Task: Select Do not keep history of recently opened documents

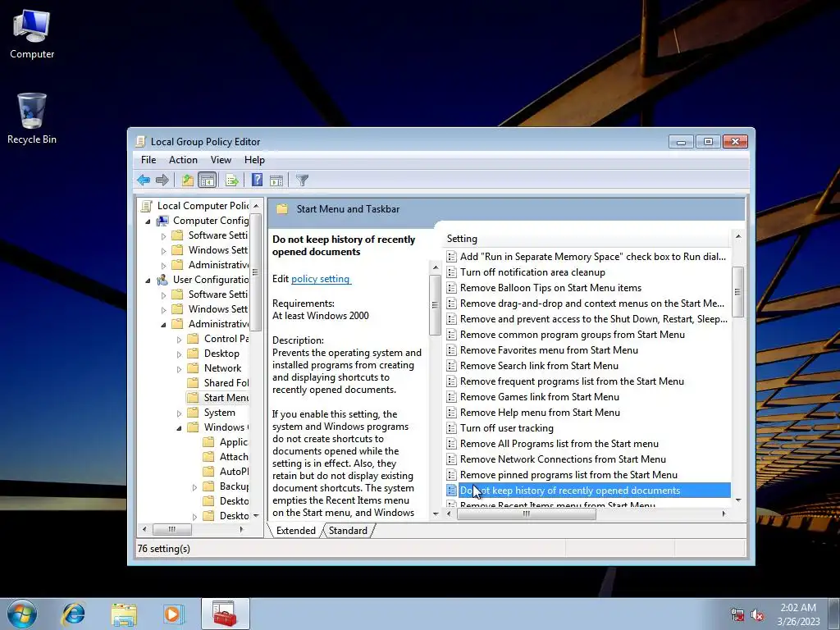Action: (587, 491)
